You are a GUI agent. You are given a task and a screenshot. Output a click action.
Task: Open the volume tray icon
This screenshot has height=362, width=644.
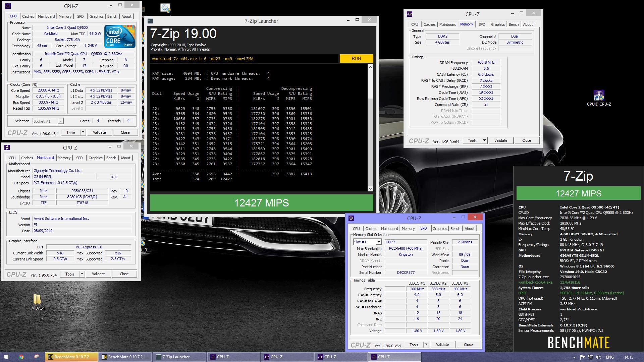(599, 357)
